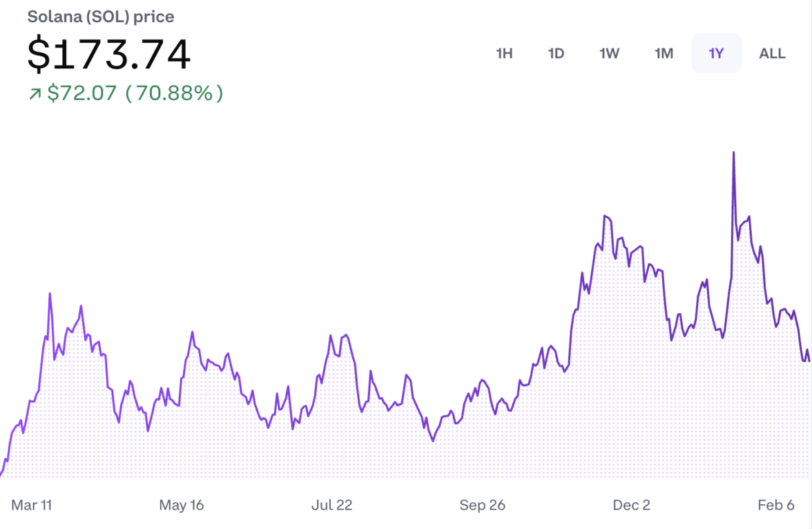Select the 1H time range
This screenshot has height=529, width=812.
pyautogui.click(x=504, y=53)
